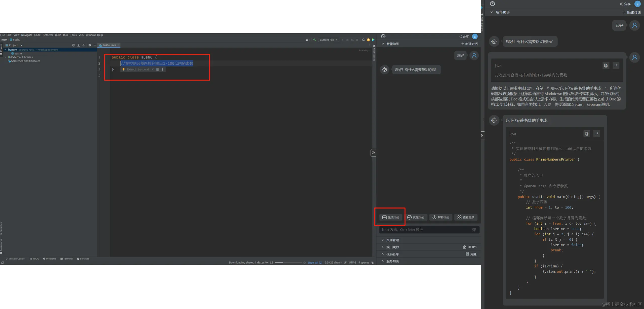Open the Problems tool window
Image resolution: width=644 pixels, height=309 pixels.
click(x=50, y=259)
